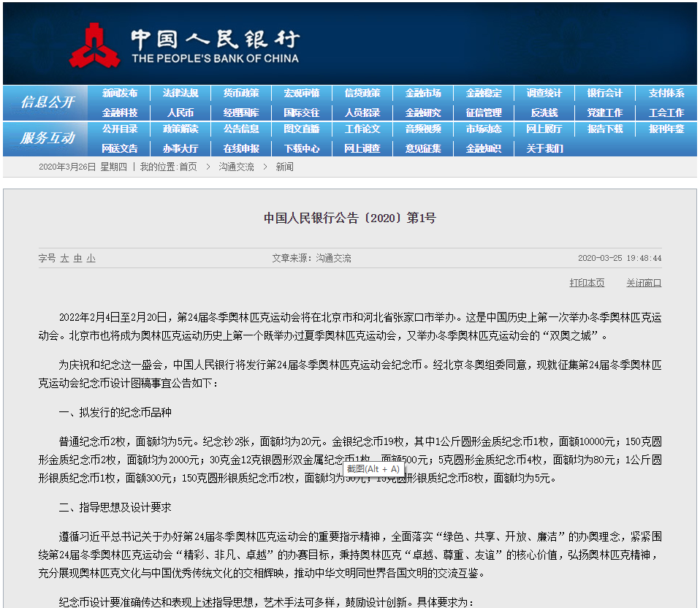Navigate to 反洗钱
700x608 pixels.
coord(544,113)
